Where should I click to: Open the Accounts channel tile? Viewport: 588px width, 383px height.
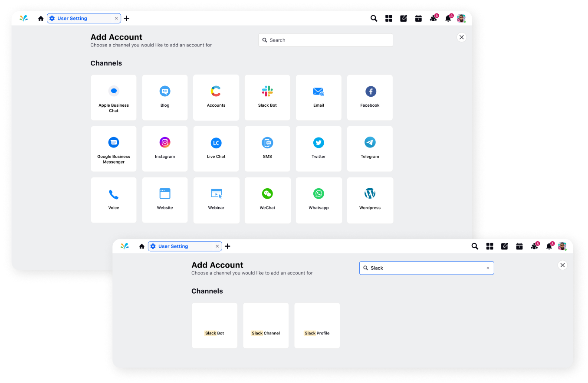tap(216, 98)
